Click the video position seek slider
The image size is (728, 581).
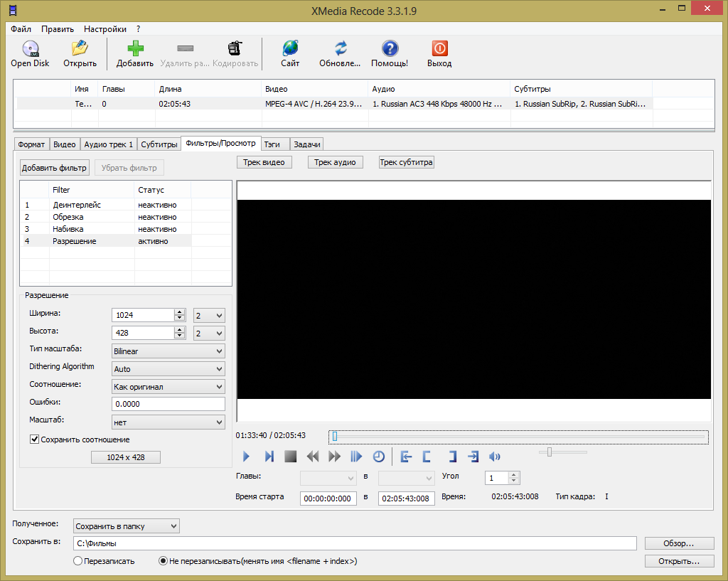(518, 437)
